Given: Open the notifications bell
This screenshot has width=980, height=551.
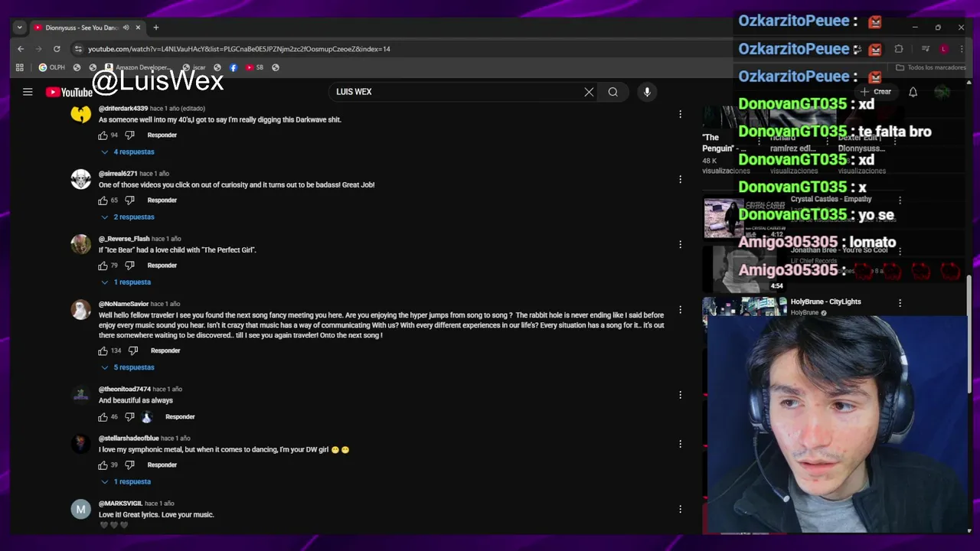Looking at the screenshot, I should click(x=913, y=92).
